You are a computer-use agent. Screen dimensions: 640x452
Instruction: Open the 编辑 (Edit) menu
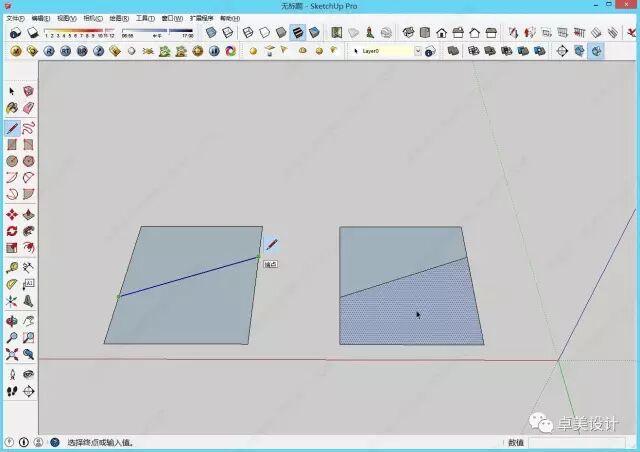pyautogui.click(x=41, y=18)
